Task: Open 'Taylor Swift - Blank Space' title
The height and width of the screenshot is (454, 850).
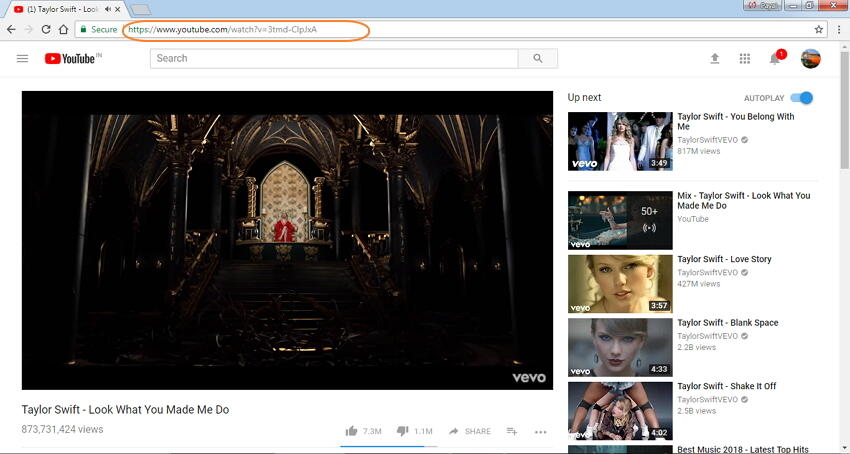Action: (727, 323)
